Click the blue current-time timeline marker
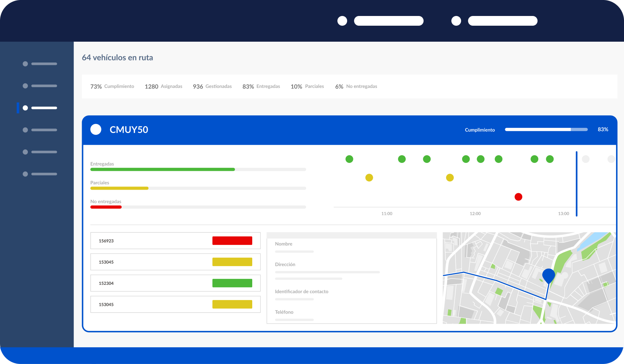 [576, 184]
